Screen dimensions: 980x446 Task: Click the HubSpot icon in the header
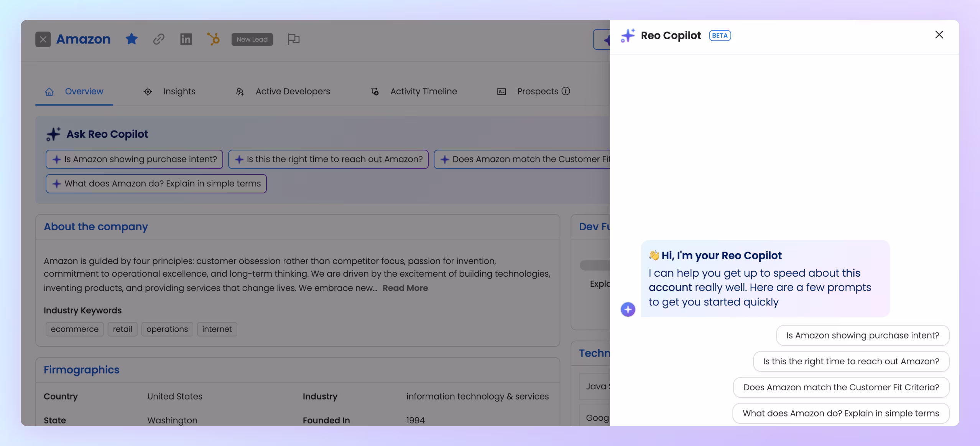(x=213, y=39)
